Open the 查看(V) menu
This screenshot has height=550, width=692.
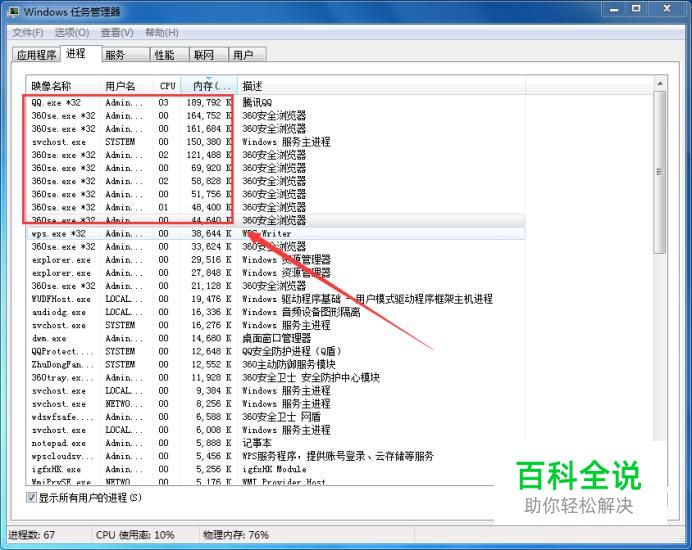coord(117,33)
